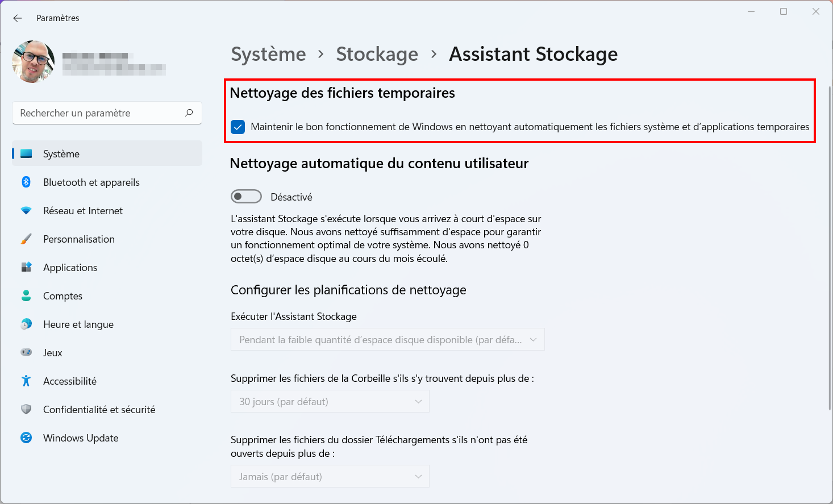Click the Accessibilité figure icon
Viewport: 833px width, 504px height.
click(26, 381)
